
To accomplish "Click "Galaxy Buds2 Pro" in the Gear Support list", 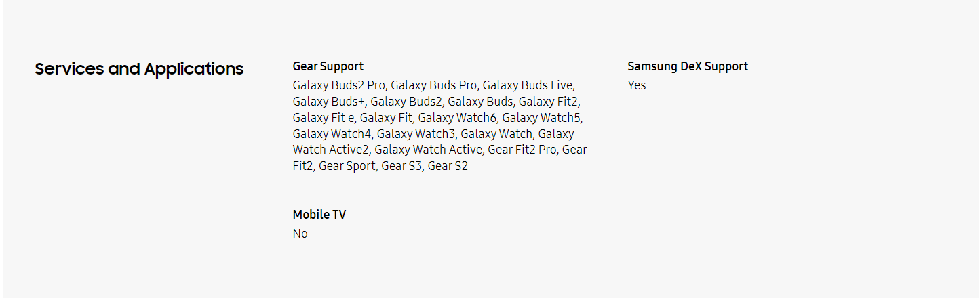I will [x=339, y=85].
